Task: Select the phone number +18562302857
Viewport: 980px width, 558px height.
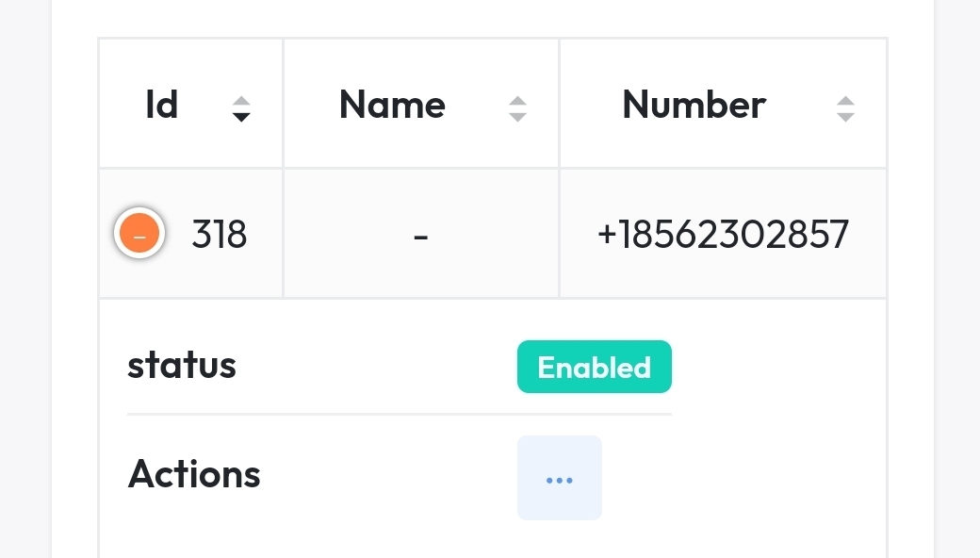Action: pos(723,235)
